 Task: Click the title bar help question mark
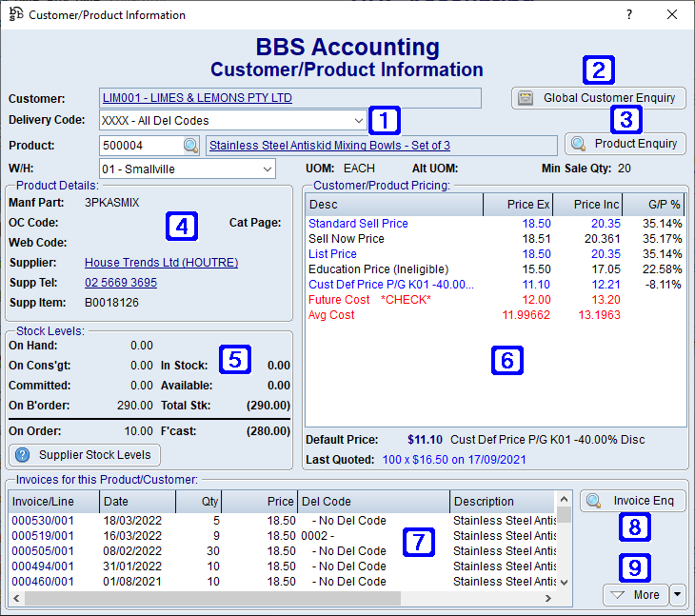tap(628, 15)
